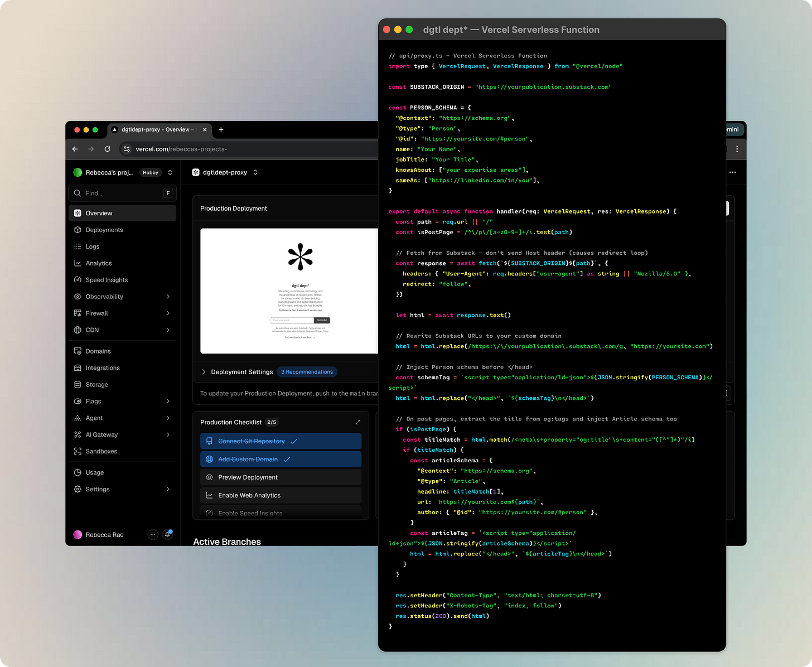Click the Firewall icon in sidebar
Image resolution: width=812 pixels, height=667 pixels.
pyautogui.click(x=78, y=313)
